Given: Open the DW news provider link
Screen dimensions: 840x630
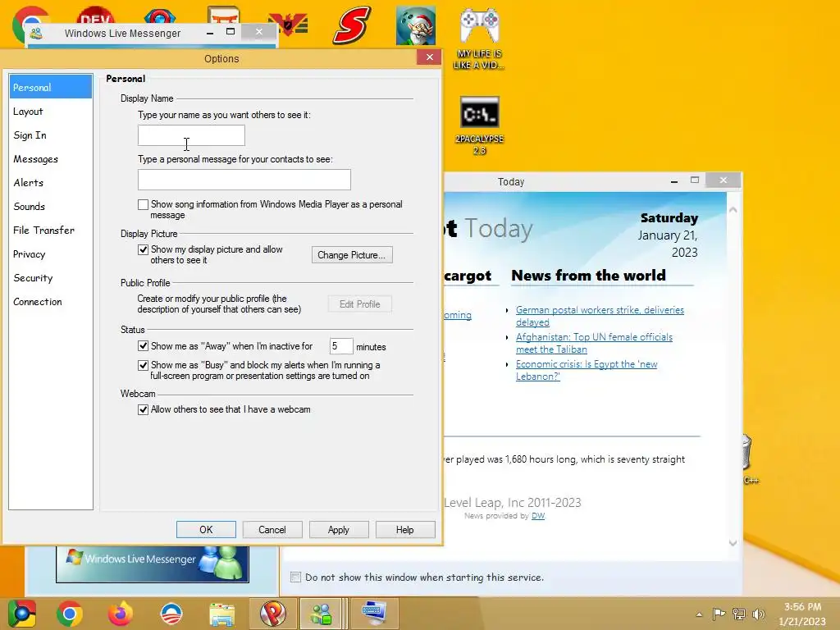Looking at the screenshot, I should pos(538,516).
